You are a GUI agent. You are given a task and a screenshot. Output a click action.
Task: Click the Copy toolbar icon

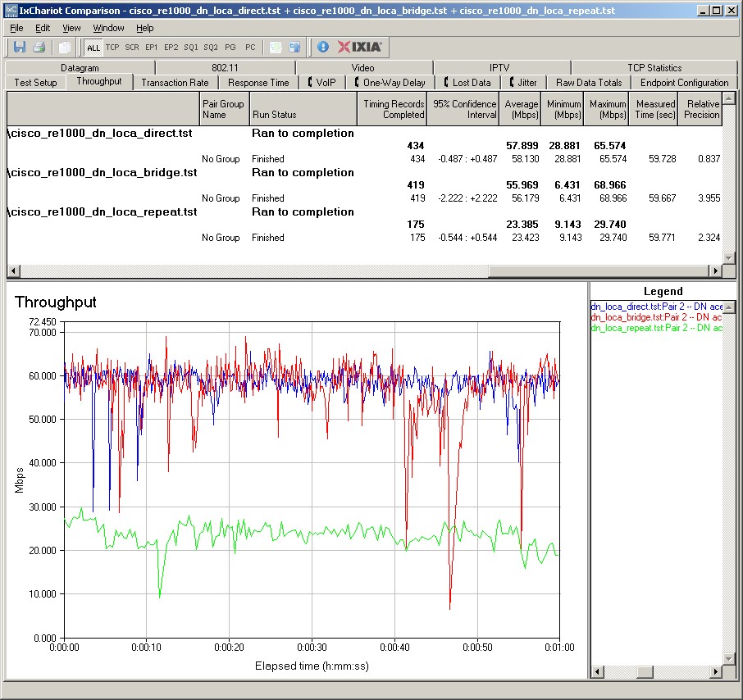point(64,47)
